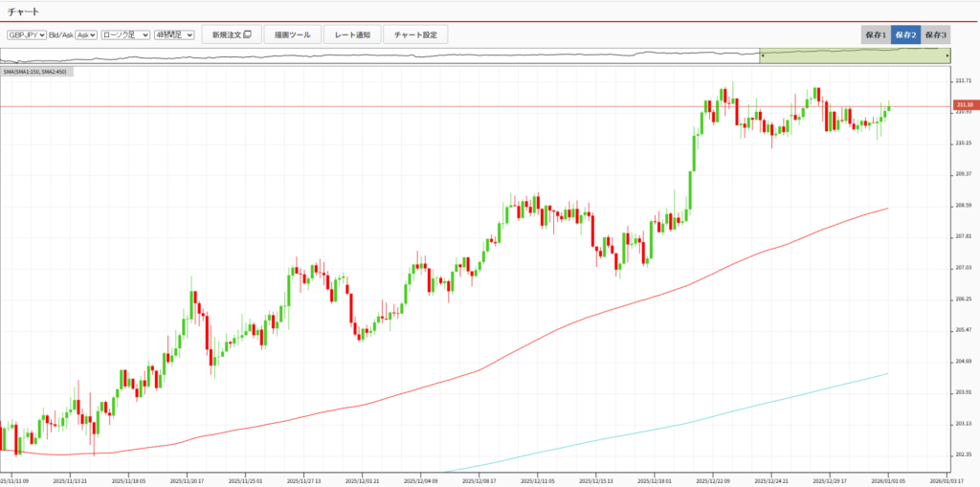
Task: Click the 新規注文 new order button
Action: pyautogui.click(x=231, y=34)
